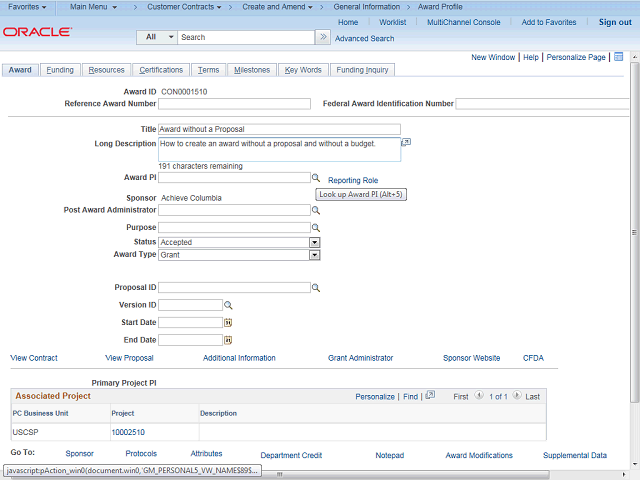This screenshot has height=480, width=640.
Task: Click into the Title input field
Action: click(279, 129)
